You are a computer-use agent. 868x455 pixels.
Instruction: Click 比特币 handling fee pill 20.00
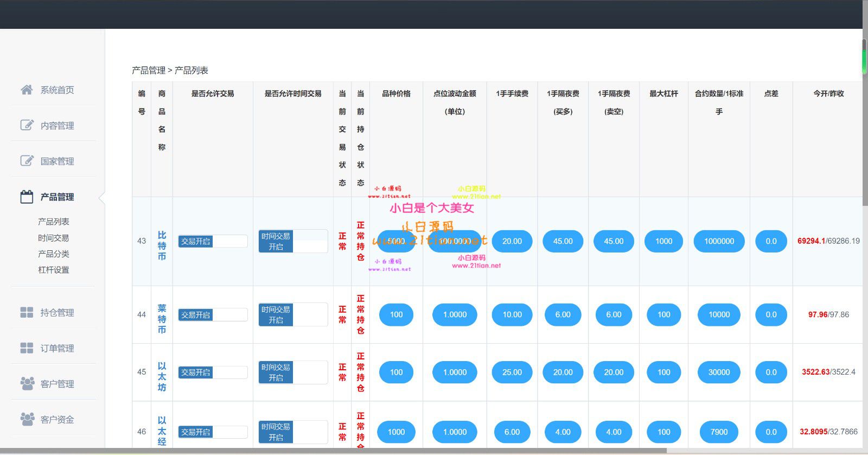(x=512, y=241)
